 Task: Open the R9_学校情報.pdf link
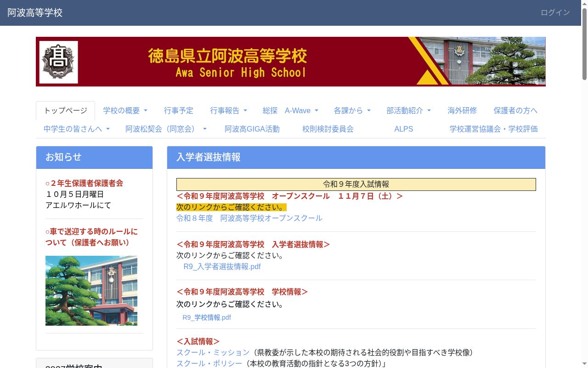(x=207, y=317)
